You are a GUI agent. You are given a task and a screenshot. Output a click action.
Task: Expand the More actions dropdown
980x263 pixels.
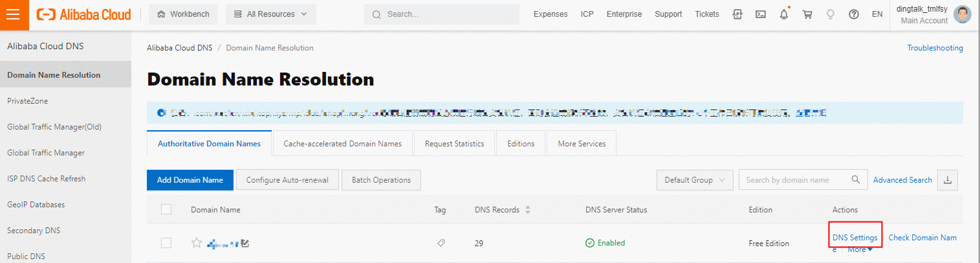pos(860,249)
